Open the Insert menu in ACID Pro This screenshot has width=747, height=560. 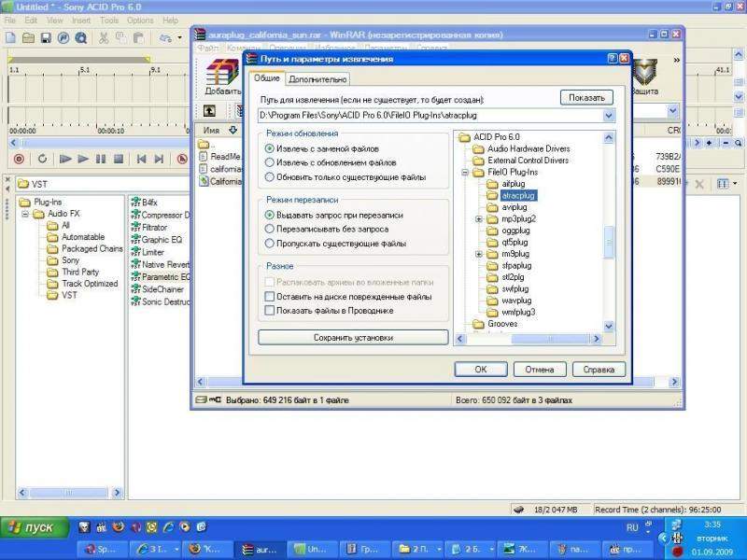[81, 20]
